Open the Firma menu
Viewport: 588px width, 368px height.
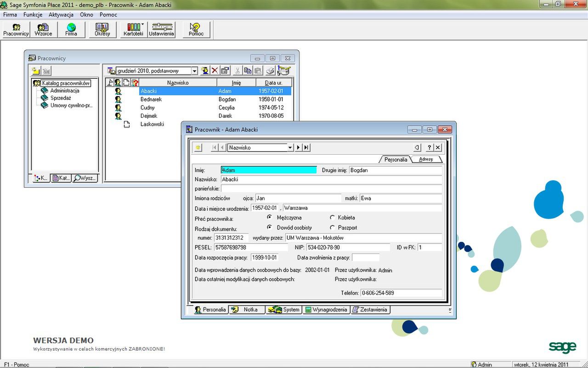tap(10, 15)
